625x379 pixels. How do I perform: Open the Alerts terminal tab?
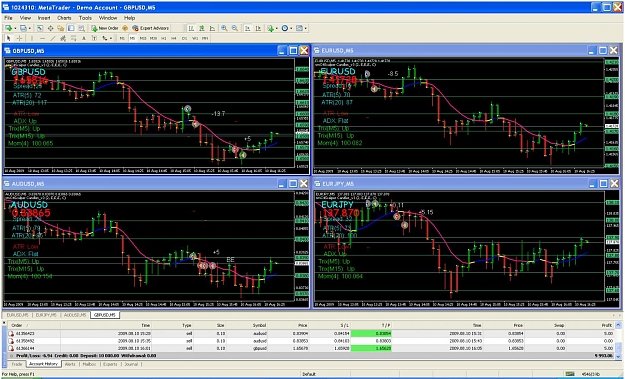click(x=70, y=364)
